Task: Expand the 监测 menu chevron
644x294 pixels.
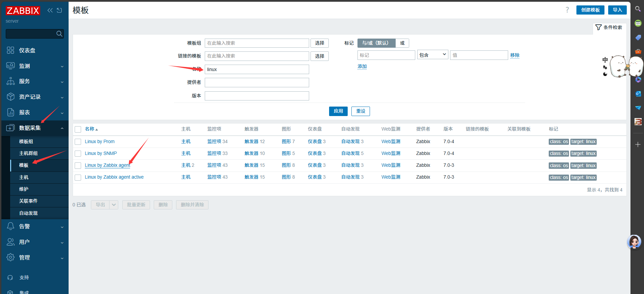Action: pos(62,66)
